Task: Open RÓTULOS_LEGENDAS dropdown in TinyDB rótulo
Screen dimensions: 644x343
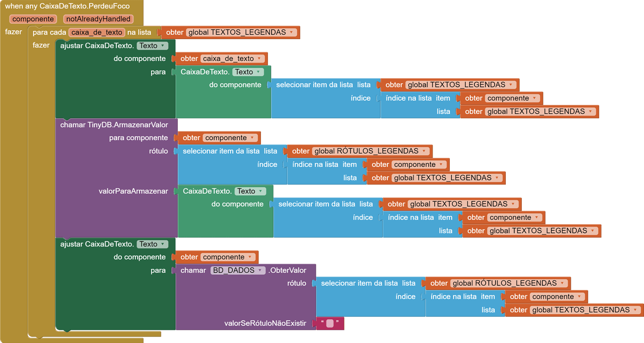Action: 424,151
